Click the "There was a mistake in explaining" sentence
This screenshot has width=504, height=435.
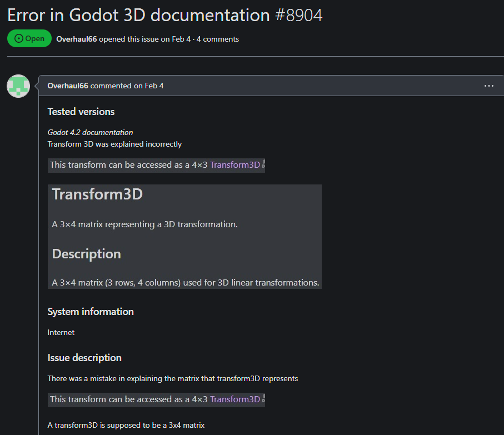click(173, 379)
